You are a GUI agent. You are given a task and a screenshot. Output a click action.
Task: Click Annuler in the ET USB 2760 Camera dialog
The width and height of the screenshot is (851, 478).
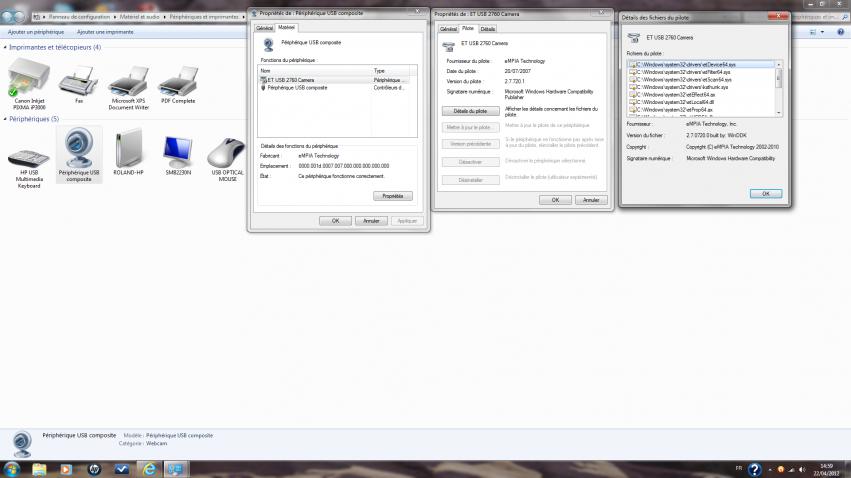coord(591,200)
